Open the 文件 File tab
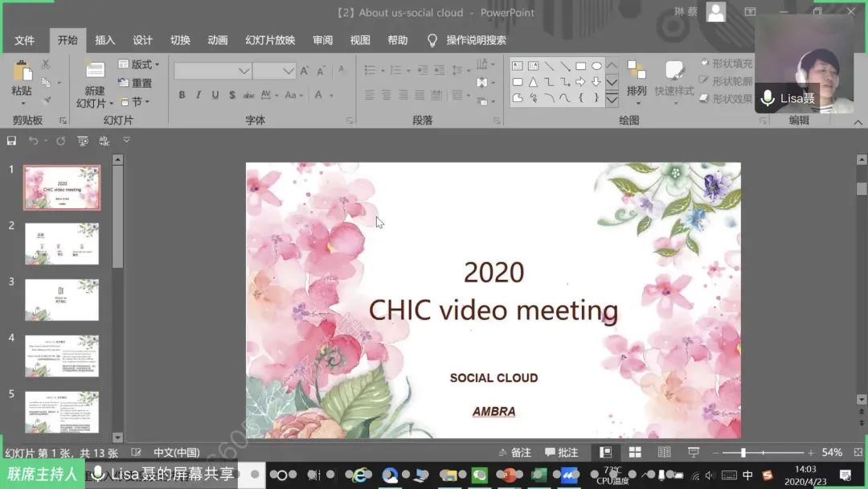 (24, 40)
